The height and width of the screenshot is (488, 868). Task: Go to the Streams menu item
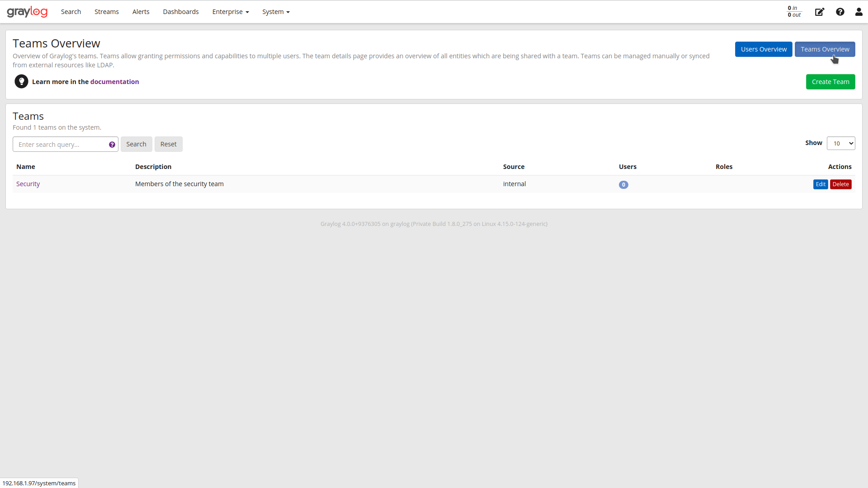(106, 12)
